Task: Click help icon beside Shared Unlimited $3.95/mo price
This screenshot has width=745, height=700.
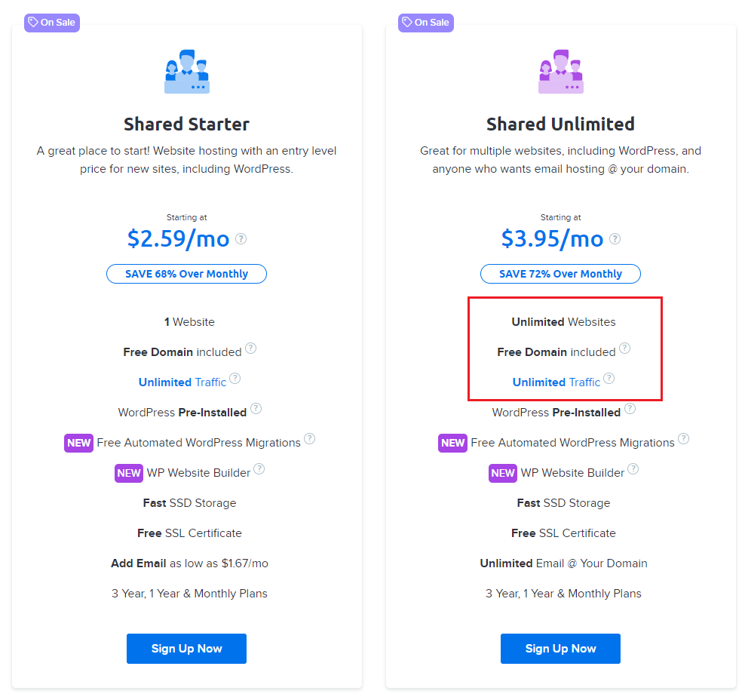Action: coord(615,239)
